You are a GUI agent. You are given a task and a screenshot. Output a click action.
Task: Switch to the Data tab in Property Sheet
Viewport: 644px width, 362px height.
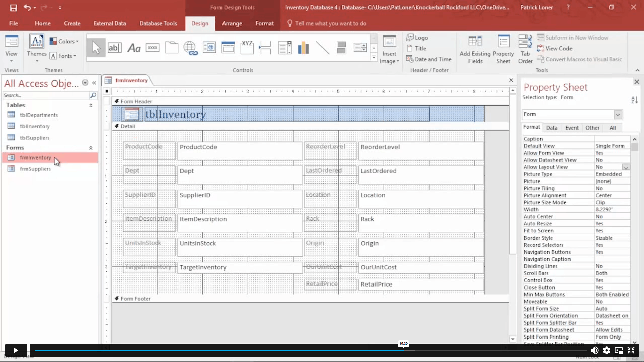click(551, 128)
